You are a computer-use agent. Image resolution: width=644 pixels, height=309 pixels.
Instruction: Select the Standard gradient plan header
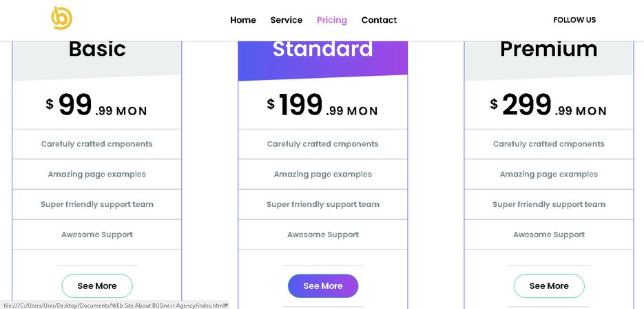tap(323, 59)
